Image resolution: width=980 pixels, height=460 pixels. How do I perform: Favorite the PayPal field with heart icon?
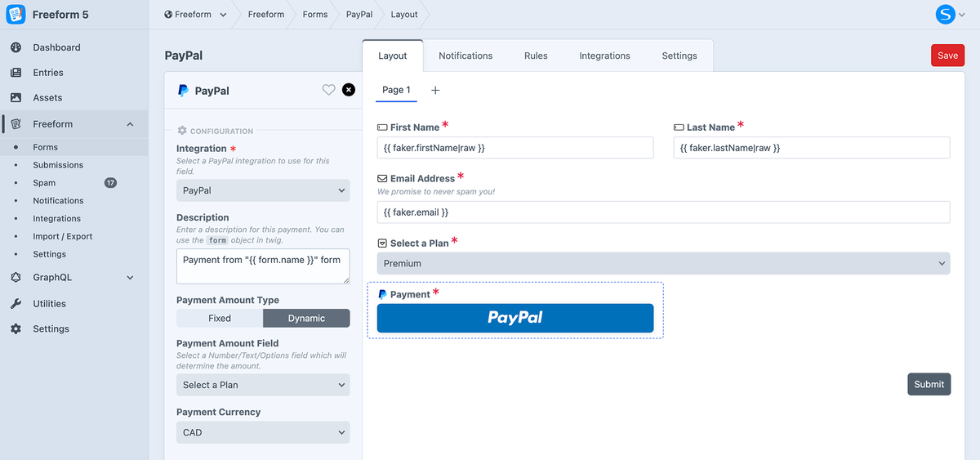point(328,90)
